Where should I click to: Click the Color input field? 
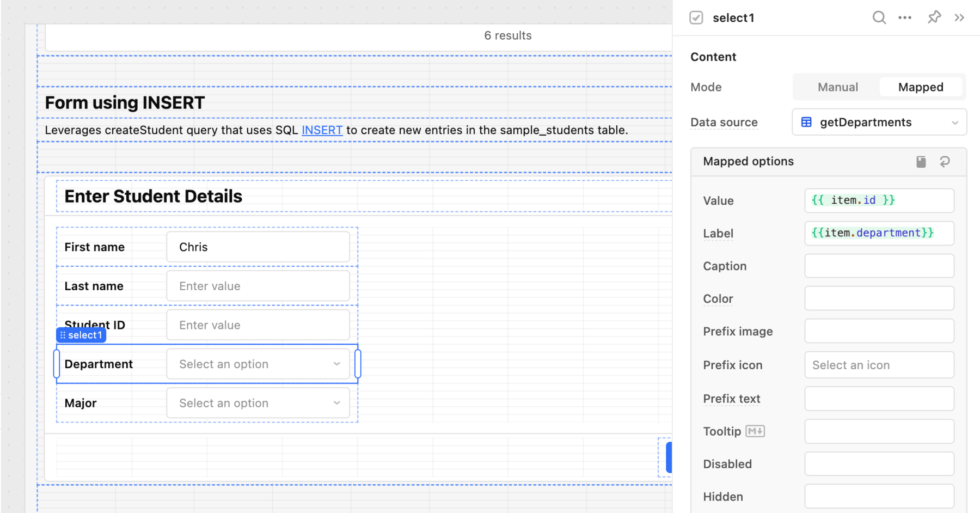[x=879, y=298]
